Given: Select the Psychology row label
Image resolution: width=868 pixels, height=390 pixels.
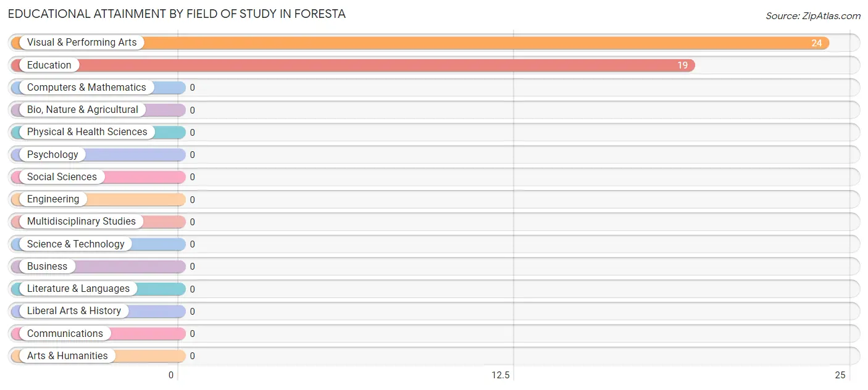Looking at the screenshot, I should tap(52, 154).
